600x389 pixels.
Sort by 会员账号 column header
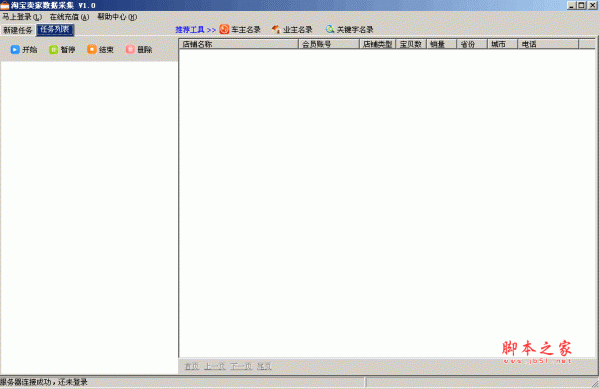point(329,44)
